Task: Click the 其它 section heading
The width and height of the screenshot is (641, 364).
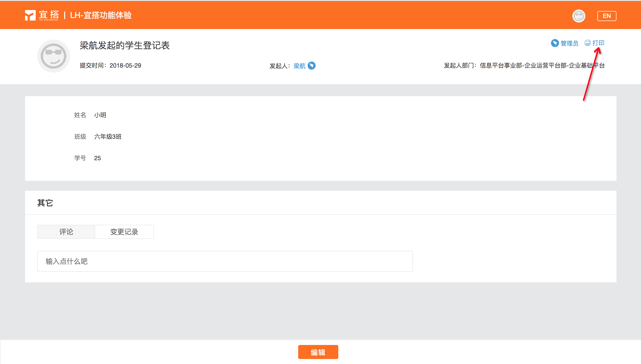Action: [x=45, y=203]
